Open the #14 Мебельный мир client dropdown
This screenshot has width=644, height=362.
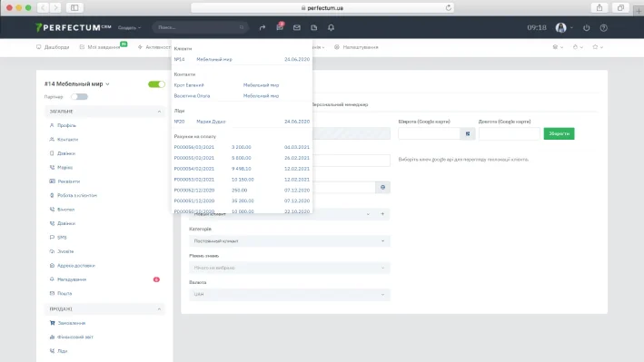coord(77,83)
